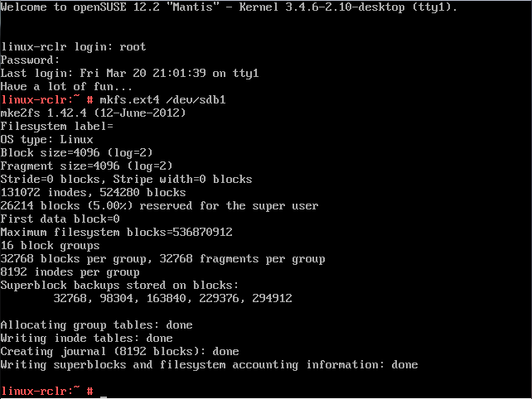Click the 'Allocating group tables: done' line

(96, 324)
